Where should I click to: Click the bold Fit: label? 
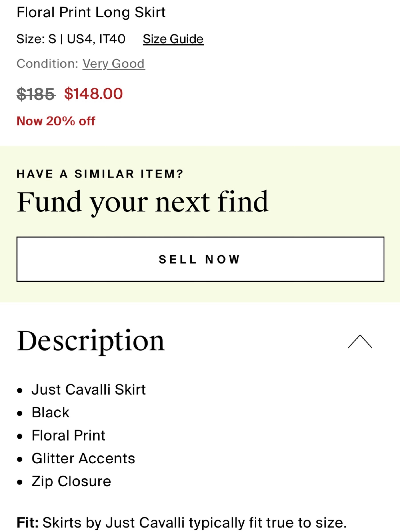coord(27,523)
